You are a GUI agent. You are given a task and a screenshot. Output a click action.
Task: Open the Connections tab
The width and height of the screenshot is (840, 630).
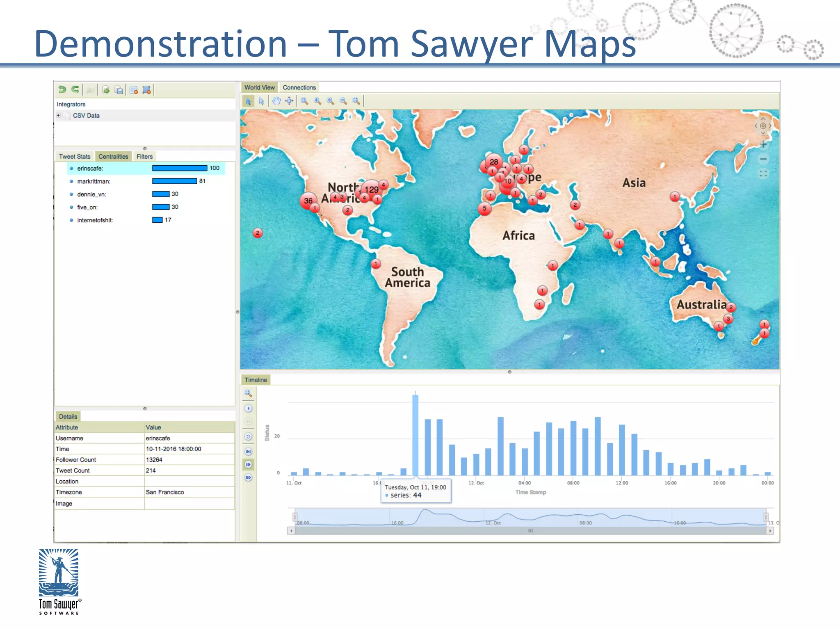pos(299,87)
